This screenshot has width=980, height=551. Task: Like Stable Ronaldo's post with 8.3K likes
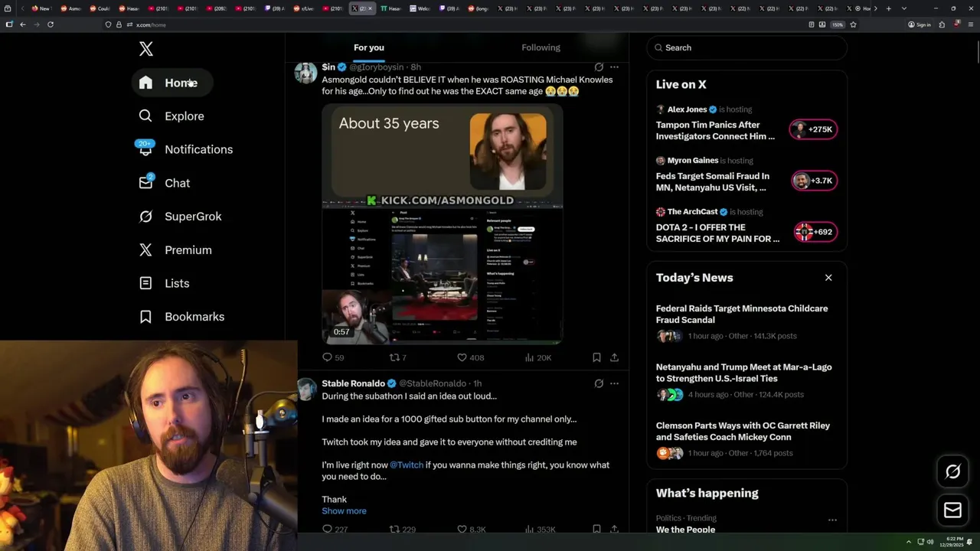pos(471,529)
